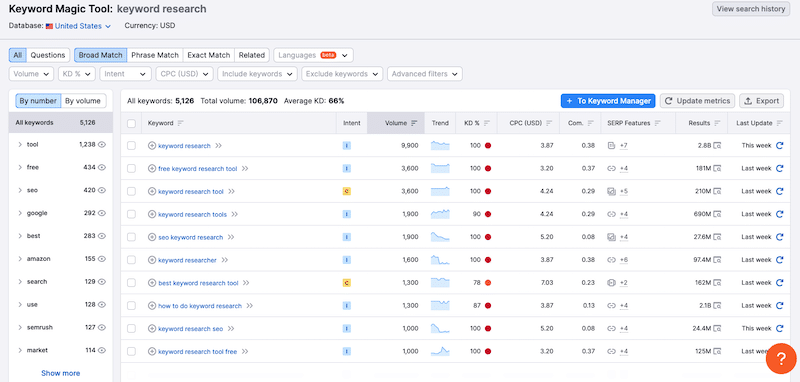This screenshot has height=382, width=800.
Task: Tick checkbox for 'keyword research tools' row
Action: point(132,214)
